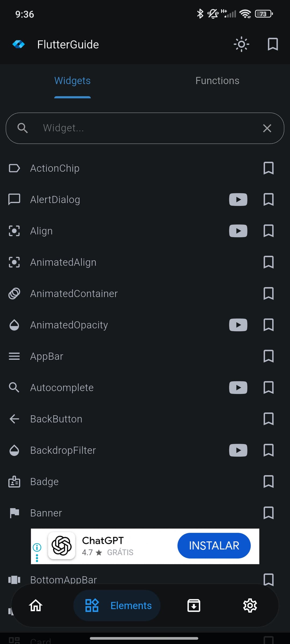This screenshot has height=644, width=290.
Task: Select the Elements navigation button
Action: (x=117, y=605)
